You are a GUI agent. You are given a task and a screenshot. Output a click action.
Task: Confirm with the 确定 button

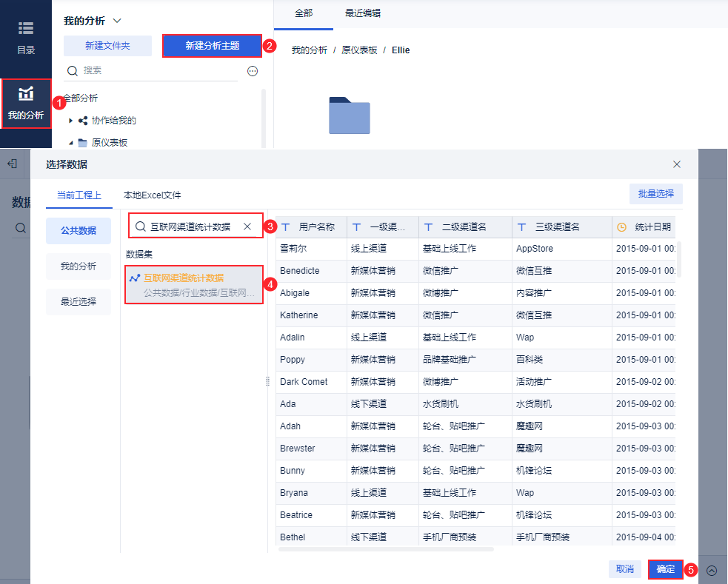click(x=665, y=569)
